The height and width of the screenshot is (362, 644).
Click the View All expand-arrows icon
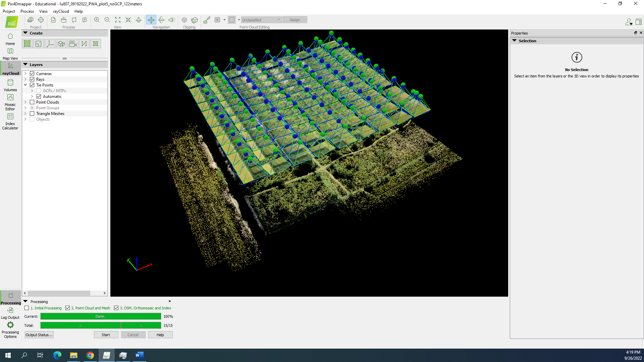(118, 20)
